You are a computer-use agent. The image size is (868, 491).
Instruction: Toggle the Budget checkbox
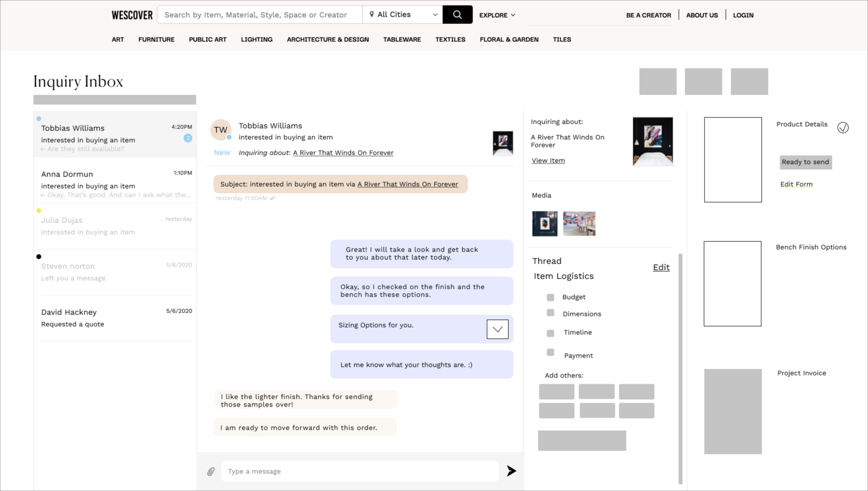point(550,297)
